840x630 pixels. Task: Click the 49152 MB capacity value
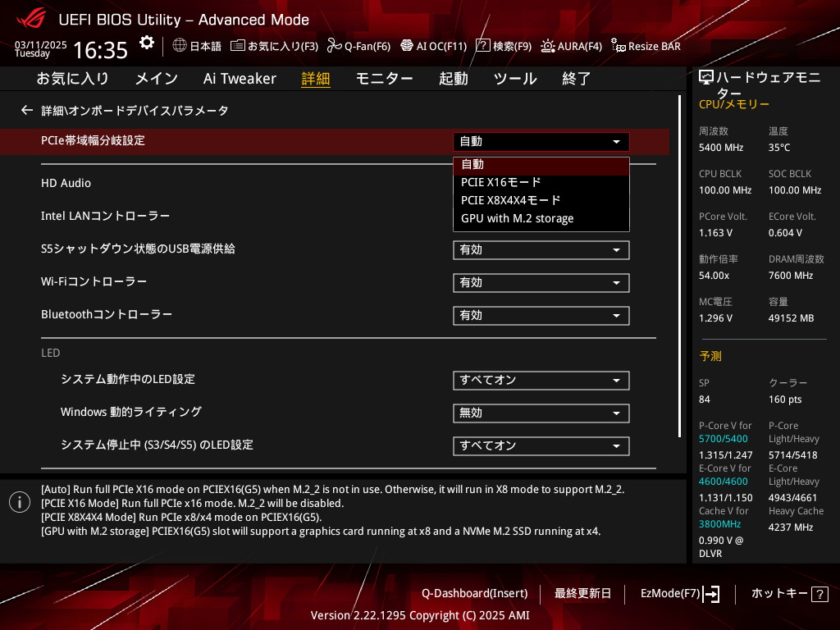pyautogui.click(x=792, y=318)
